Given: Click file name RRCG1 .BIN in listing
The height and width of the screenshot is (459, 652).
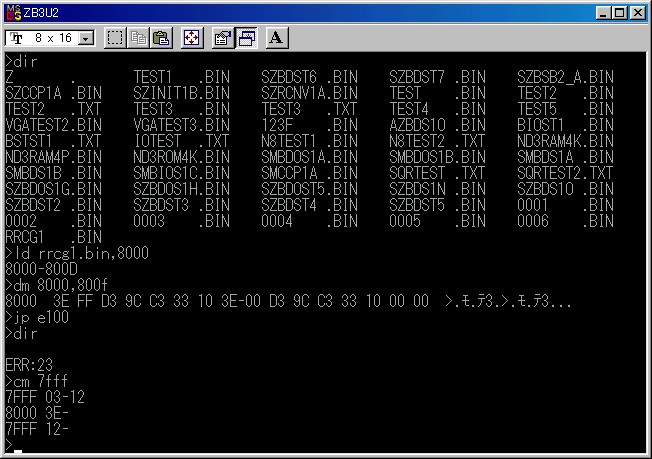Looking at the screenshot, I should [x=54, y=237].
